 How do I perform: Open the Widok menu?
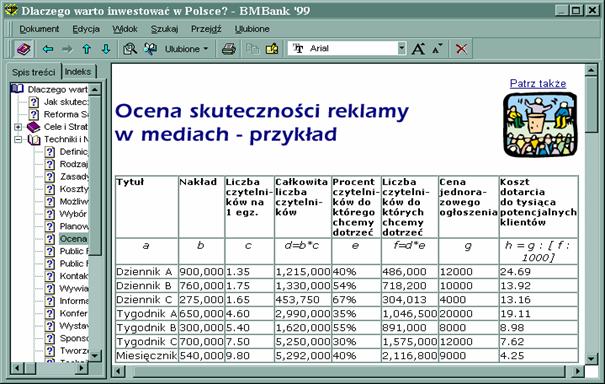[125, 29]
